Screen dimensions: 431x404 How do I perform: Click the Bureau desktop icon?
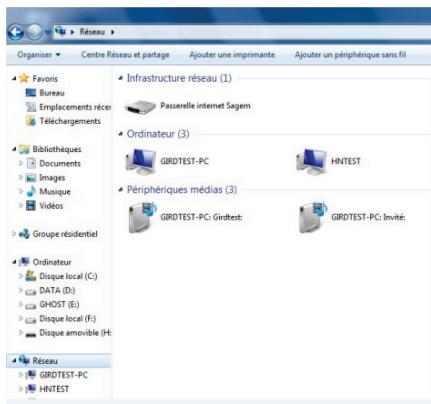pos(31,93)
